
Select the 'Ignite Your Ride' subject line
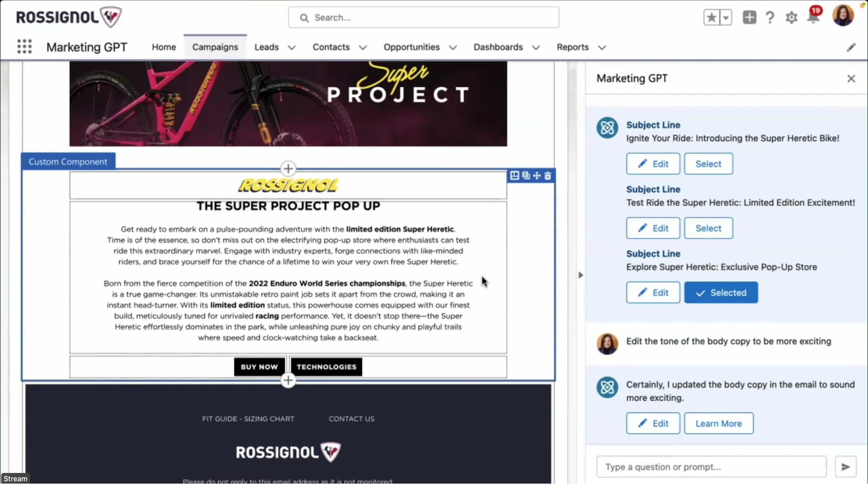(x=708, y=164)
